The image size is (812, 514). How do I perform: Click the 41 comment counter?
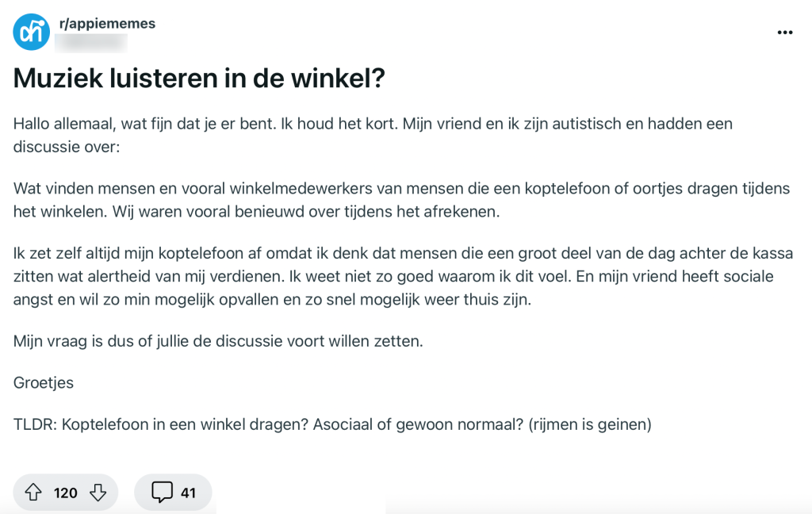(187, 492)
